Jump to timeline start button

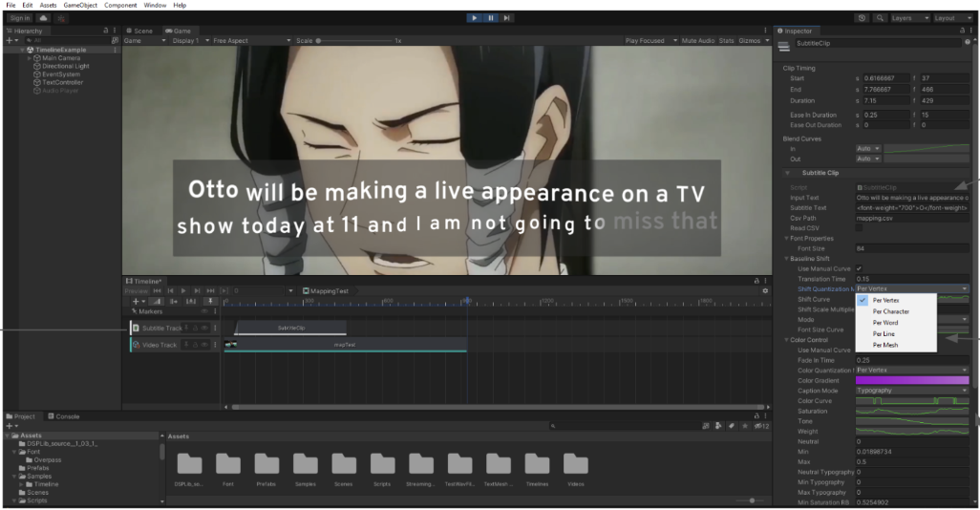[157, 290]
